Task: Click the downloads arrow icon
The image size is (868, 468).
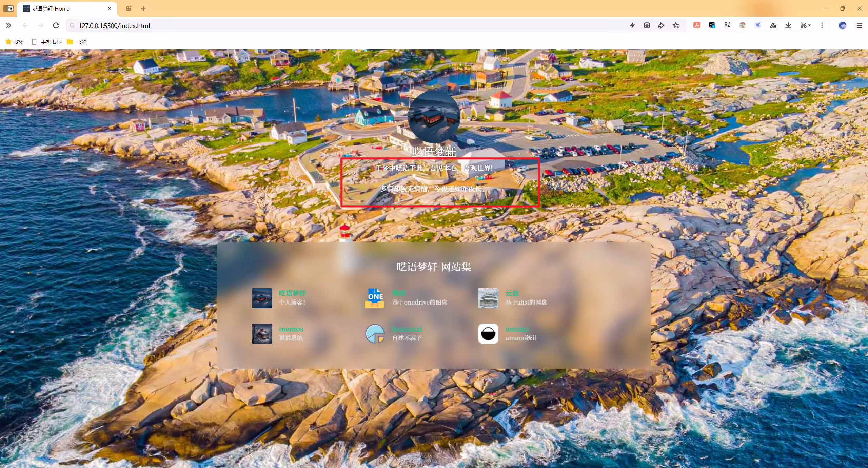Action: (788, 25)
